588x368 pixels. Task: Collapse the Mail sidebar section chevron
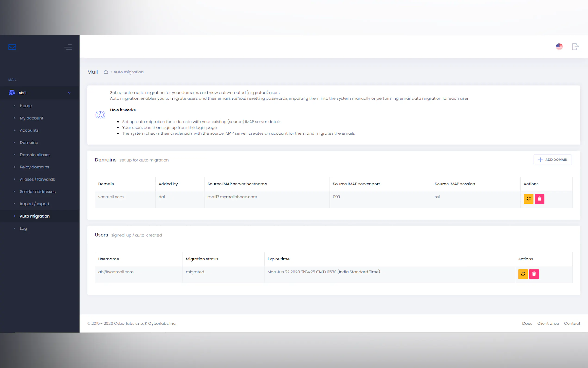point(69,93)
